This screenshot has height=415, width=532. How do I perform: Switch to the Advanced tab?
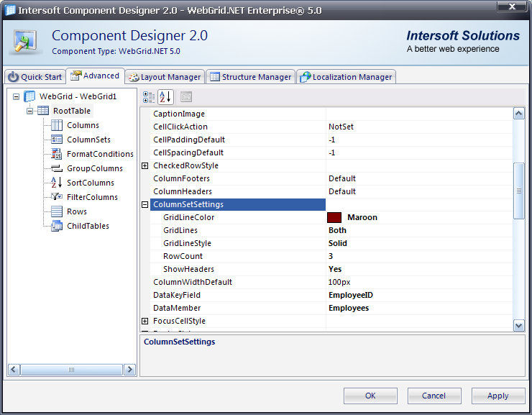[95, 76]
